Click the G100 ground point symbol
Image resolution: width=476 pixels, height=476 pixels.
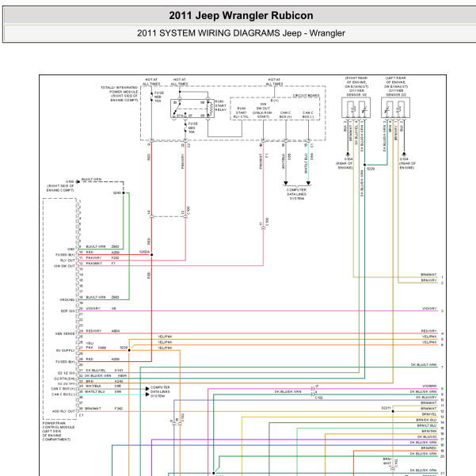coord(78,181)
